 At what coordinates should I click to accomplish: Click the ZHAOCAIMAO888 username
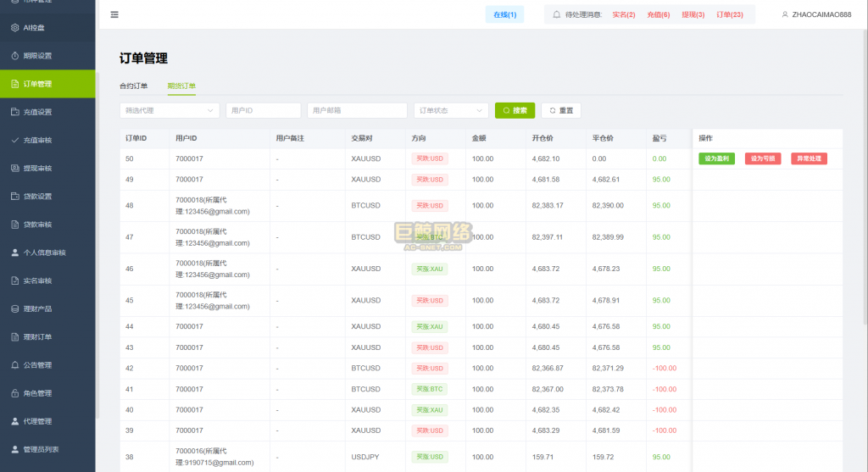[821, 15]
